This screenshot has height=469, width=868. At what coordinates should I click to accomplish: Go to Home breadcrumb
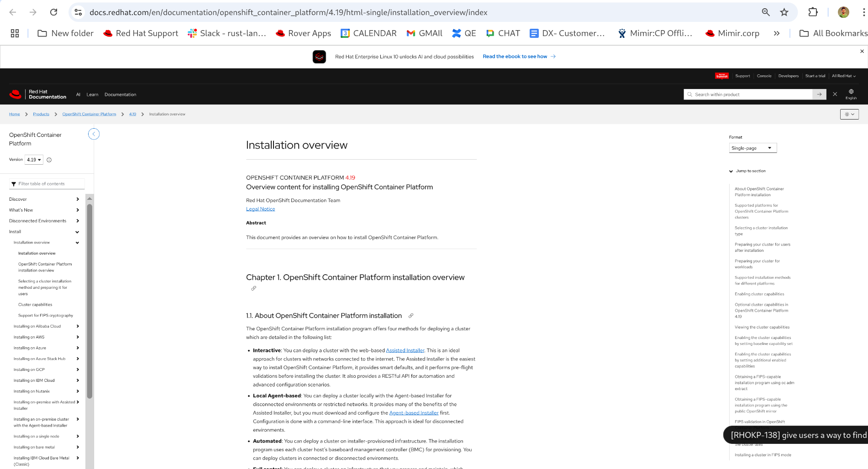click(x=14, y=114)
